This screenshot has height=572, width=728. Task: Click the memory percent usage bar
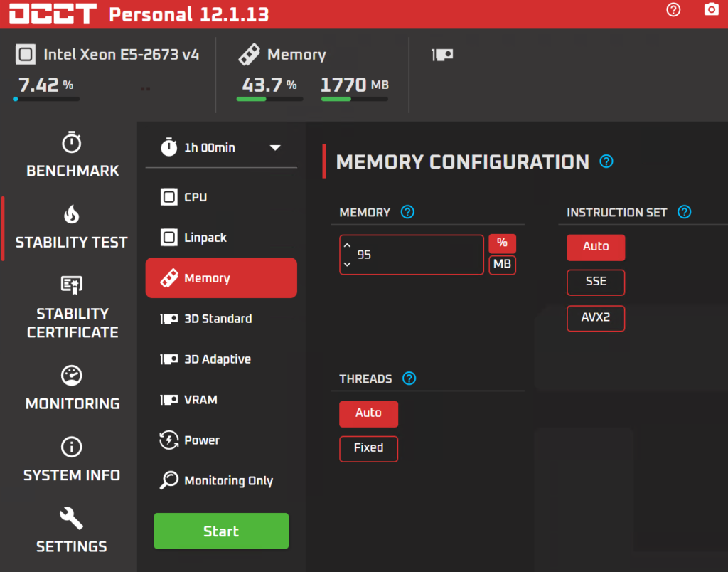click(269, 99)
